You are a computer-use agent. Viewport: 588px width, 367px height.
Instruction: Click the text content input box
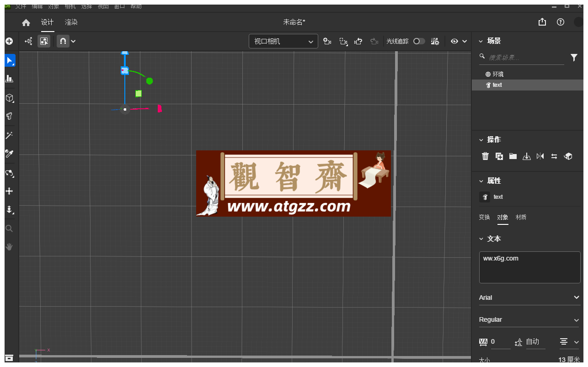(529, 267)
